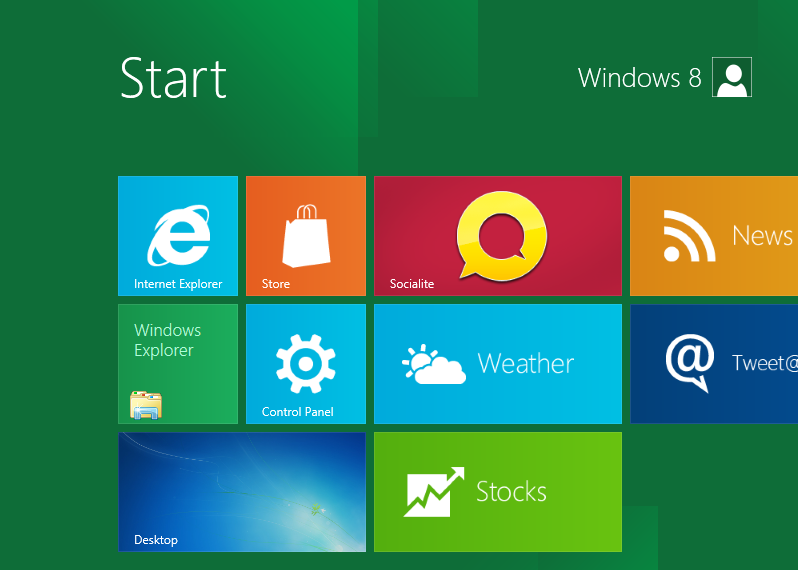Click the Socialite tile label
798x570 pixels.
point(412,284)
